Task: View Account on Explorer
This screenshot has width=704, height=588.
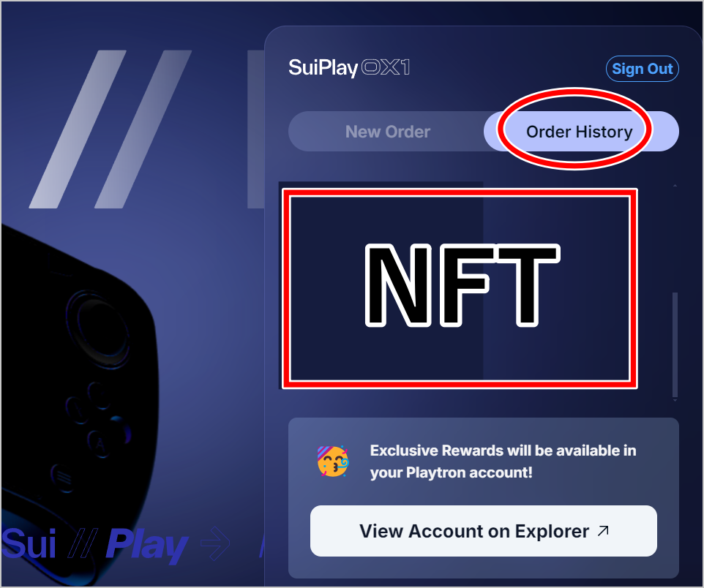Action: click(484, 531)
